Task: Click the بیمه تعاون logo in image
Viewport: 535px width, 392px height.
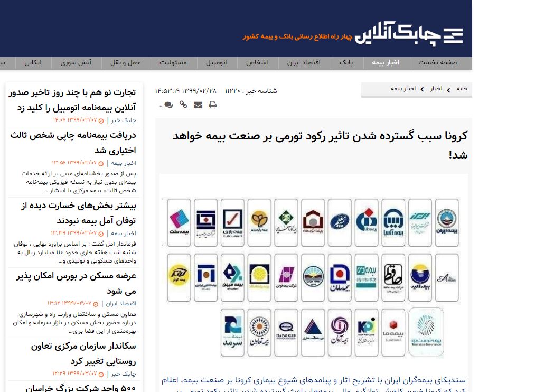Action: [259, 332]
